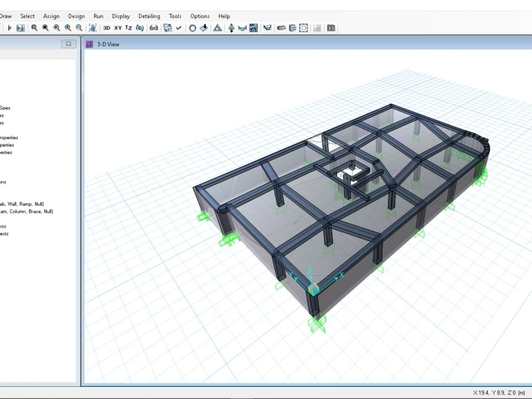Viewport: 532px width, 399px height.
Task: Click the curved force diagram icon
Action: [242, 28]
